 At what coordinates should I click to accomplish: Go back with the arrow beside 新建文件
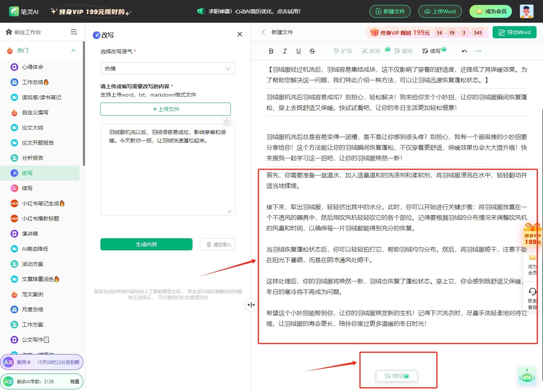[263, 32]
